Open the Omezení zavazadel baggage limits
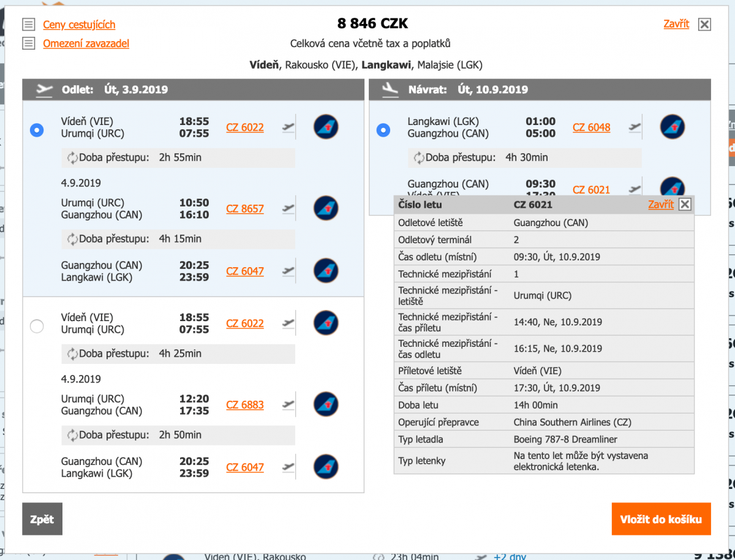 [86, 44]
